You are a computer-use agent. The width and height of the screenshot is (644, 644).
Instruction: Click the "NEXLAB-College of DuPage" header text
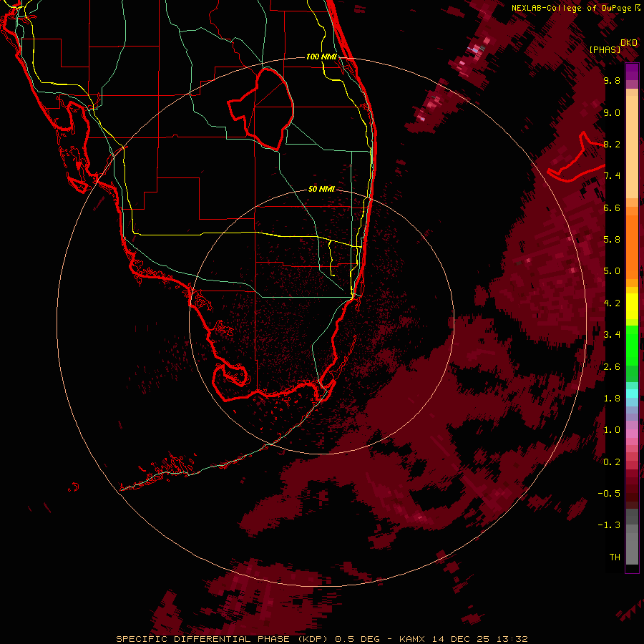[571, 8]
